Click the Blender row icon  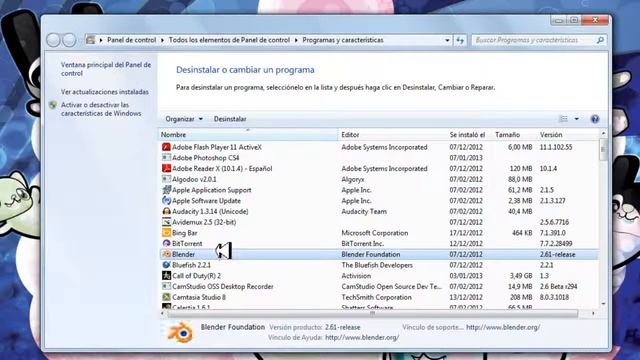click(166, 254)
